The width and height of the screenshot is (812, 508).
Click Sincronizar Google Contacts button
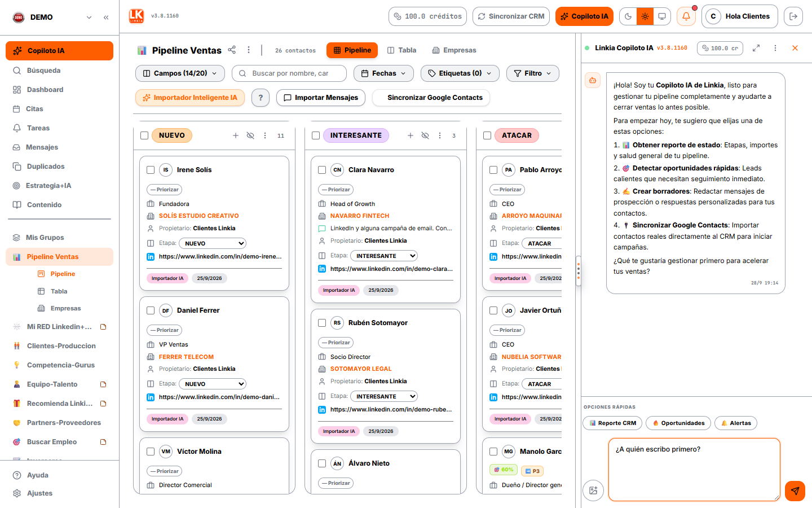click(x=431, y=98)
